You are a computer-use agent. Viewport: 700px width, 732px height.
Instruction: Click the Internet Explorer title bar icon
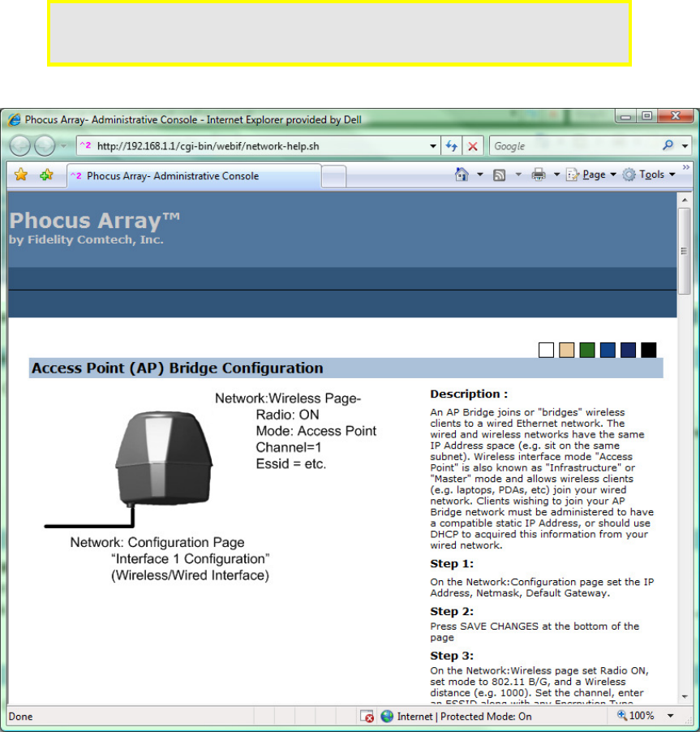tap(15, 119)
